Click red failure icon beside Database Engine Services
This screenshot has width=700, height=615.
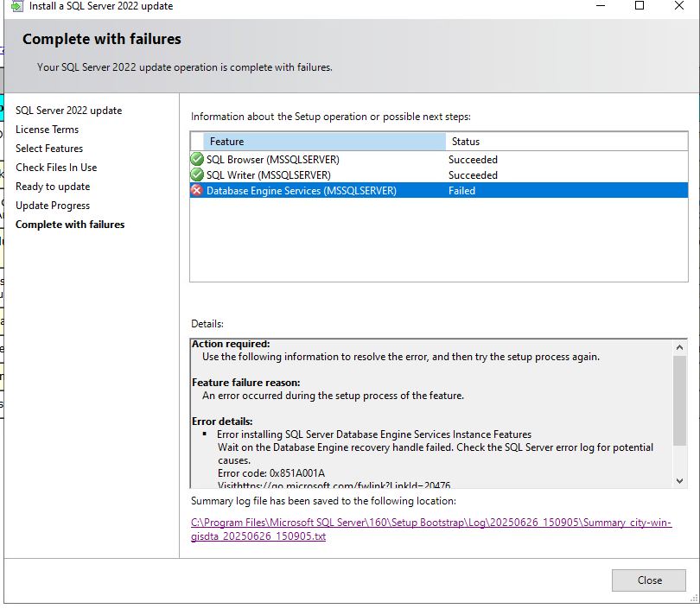pyautogui.click(x=197, y=191)
